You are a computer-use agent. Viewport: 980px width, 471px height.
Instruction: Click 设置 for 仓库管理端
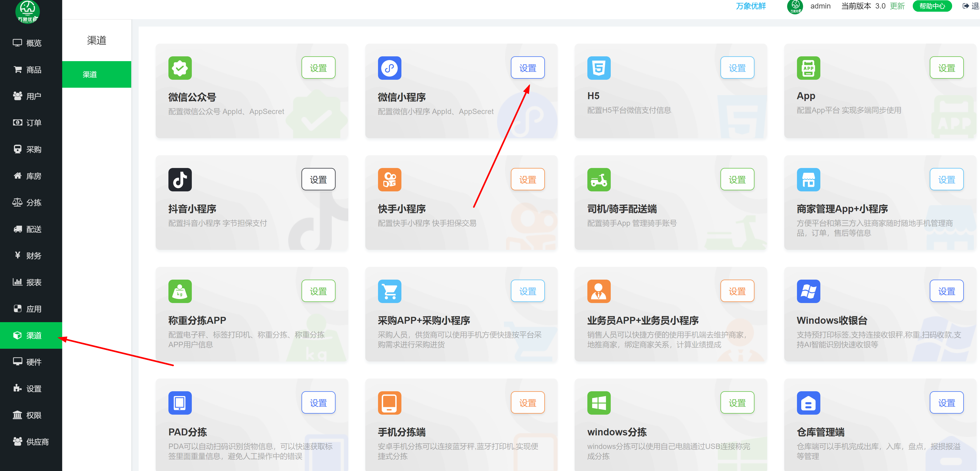click(947, 402)
